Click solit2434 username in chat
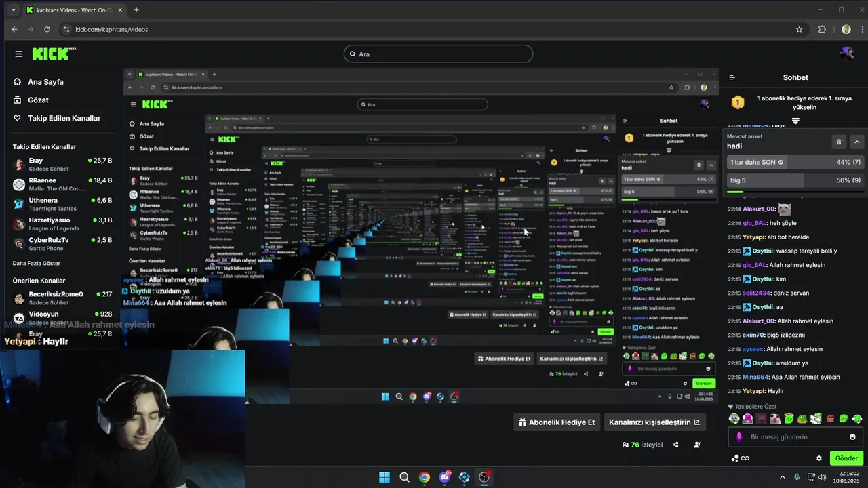Viewport: 868px width, 488px height. point(756,293)
